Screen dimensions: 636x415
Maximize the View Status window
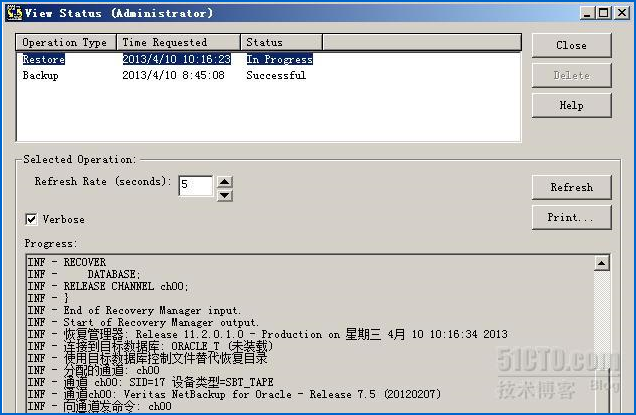click(x=604, y=13)
